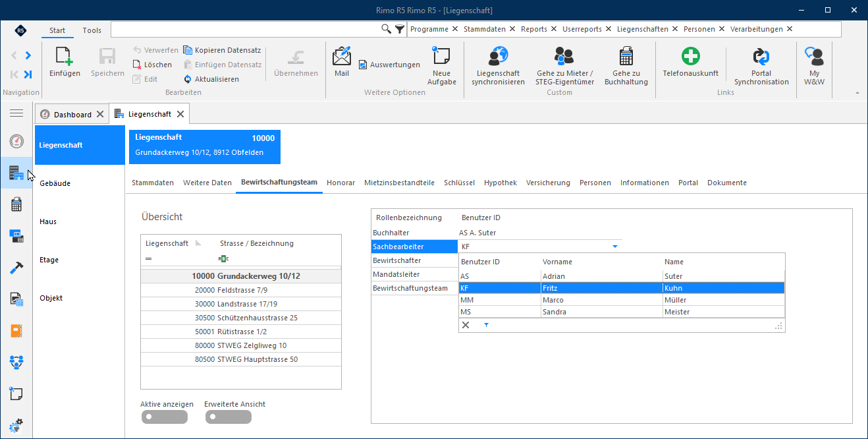Click the search magnifier icon
The width and height of the screenshot is (868, 439).
[x=387, y=29]
